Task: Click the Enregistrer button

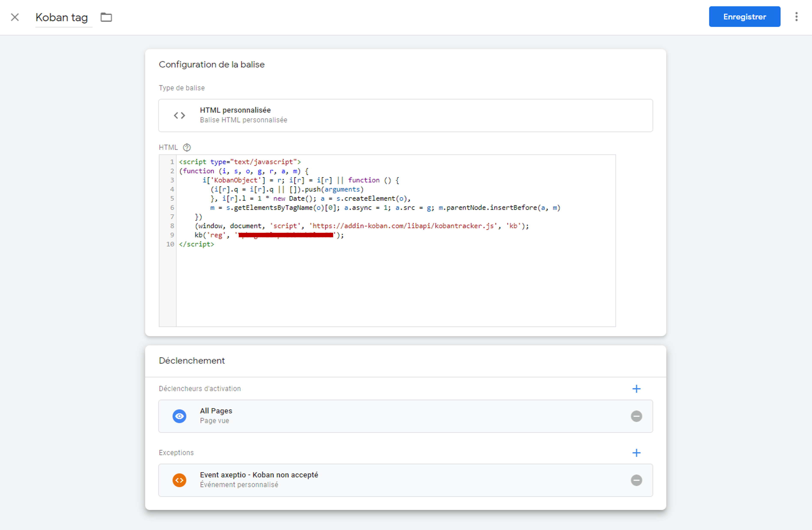Action: click(x=744, y=17)
